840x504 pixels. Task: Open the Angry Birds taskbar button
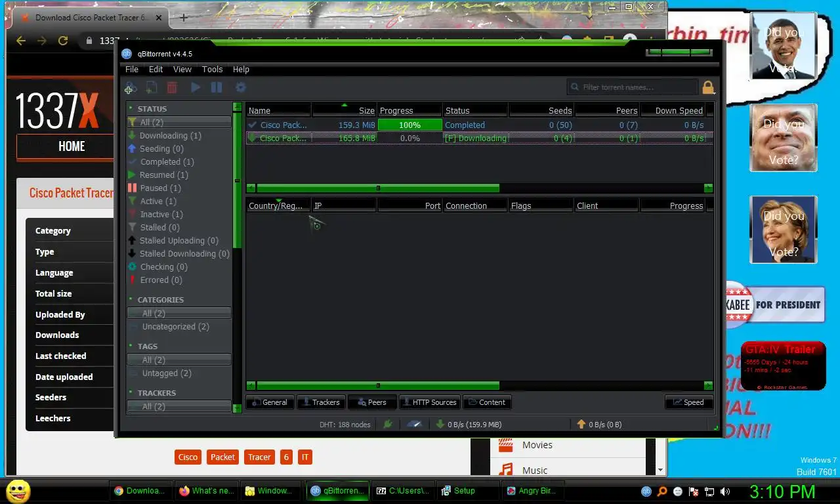point(532,491)
